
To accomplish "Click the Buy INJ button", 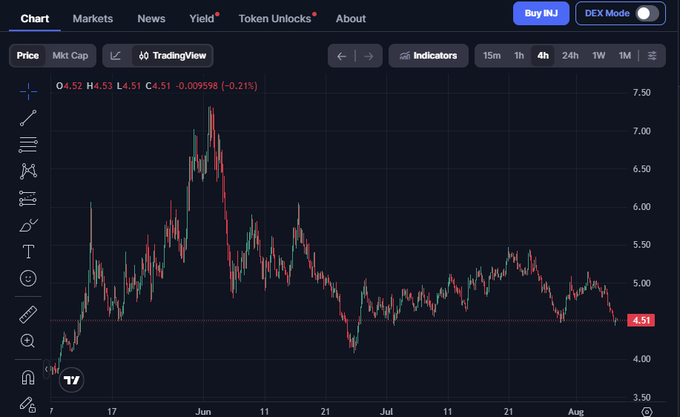I will [x=541, y=13].
